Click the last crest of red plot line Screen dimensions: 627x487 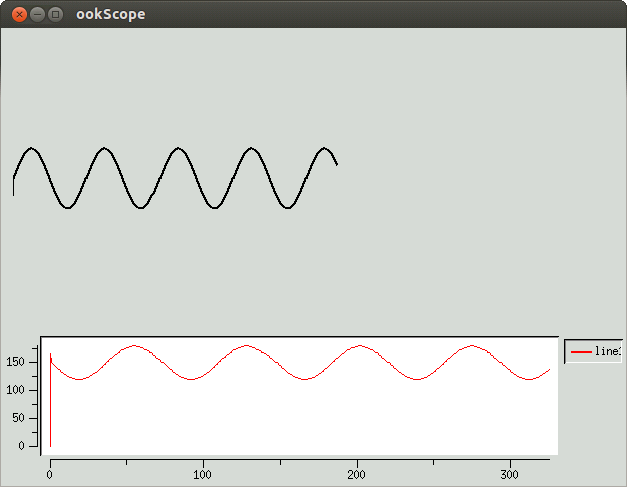coord(472,346)
